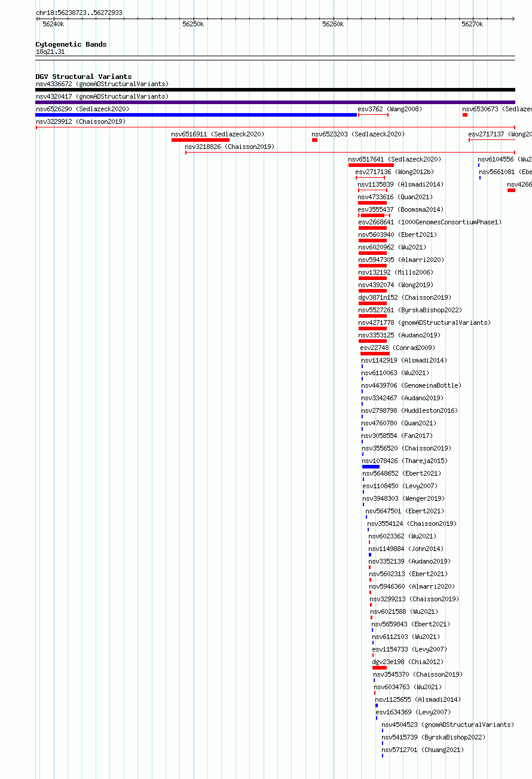Open variant nsv6020962 (Wu2021)
Screen dimensions: 532x779
click(392, 247)
